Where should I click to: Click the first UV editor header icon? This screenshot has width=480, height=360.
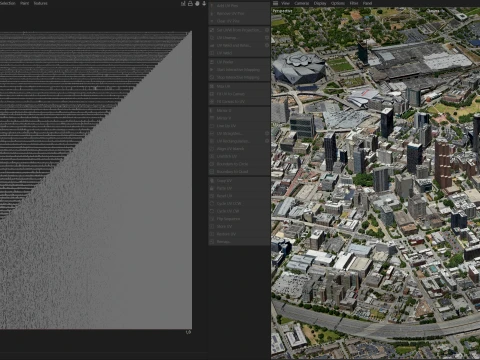pos(183,3)
